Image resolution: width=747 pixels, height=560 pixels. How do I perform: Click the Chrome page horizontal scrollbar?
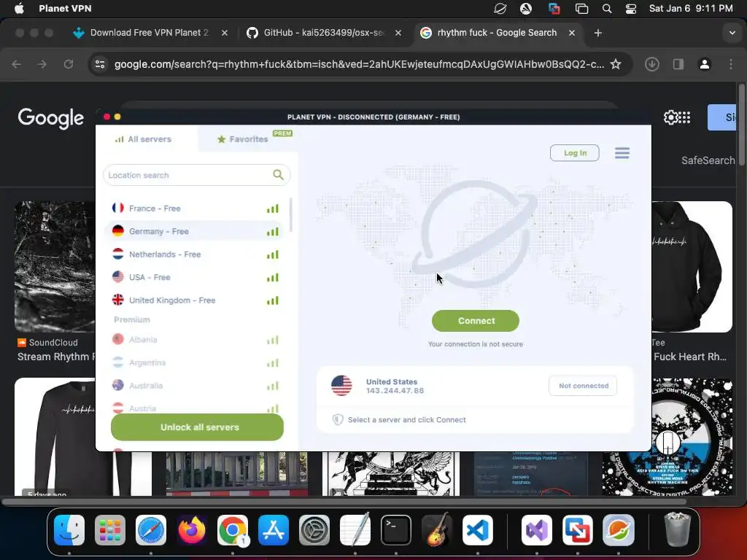(344, 502)
